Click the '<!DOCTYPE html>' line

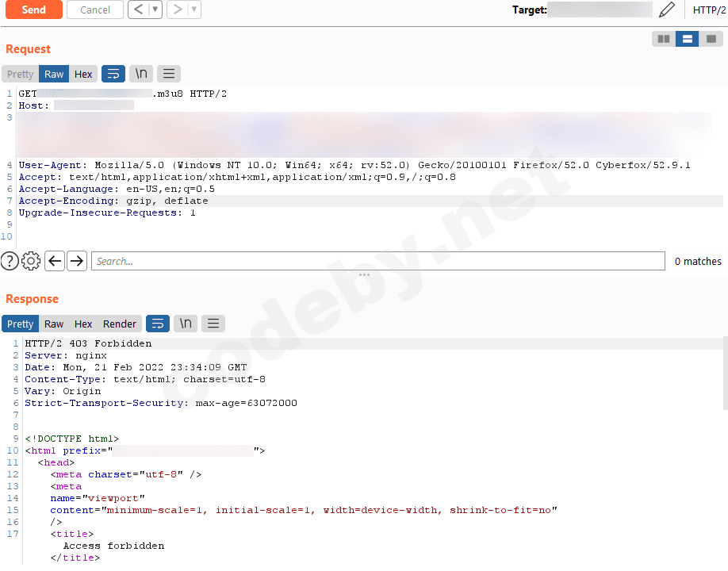[x=72, y=439]
